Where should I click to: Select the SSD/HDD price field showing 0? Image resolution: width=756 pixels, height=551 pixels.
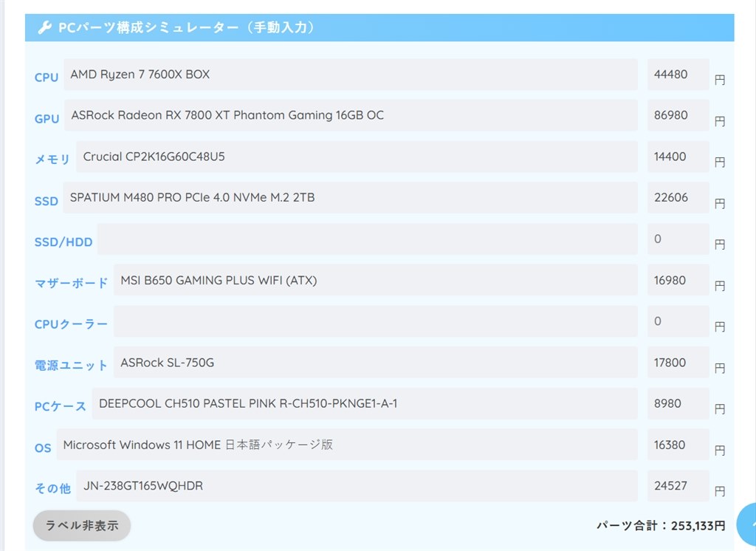pos(678,239)
